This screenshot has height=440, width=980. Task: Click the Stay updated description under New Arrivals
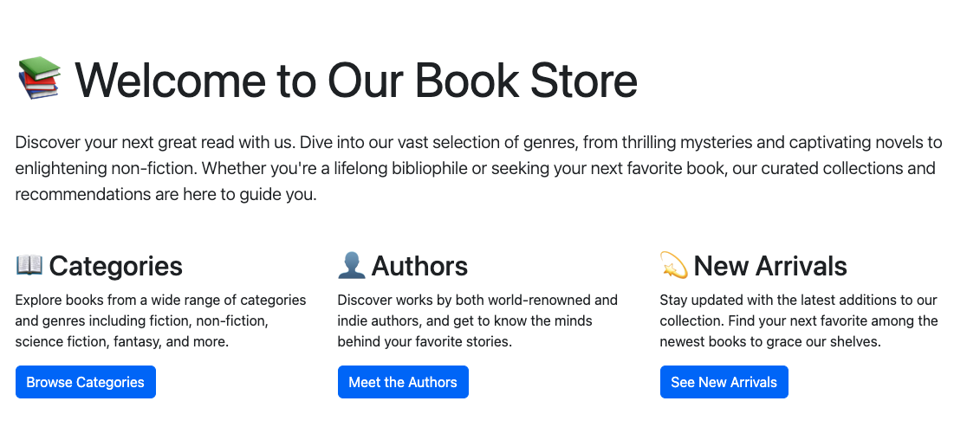[x=799, y=321]
